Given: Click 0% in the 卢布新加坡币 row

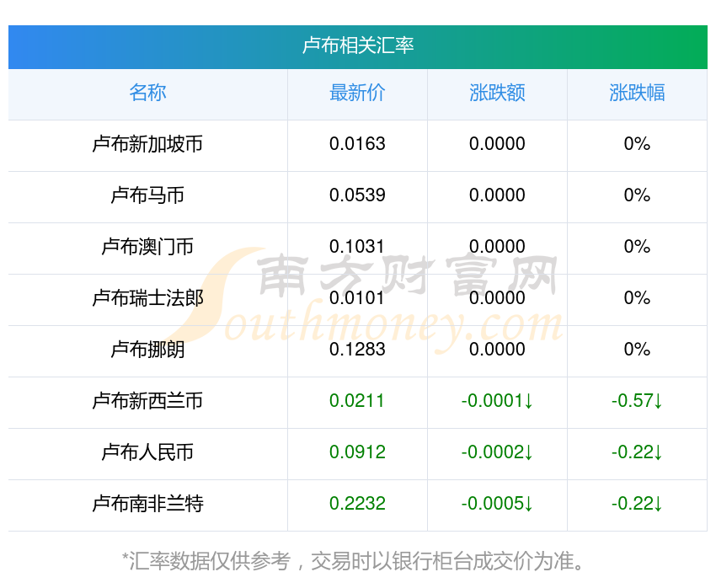Looking at the screenshot, I should [637, 144].
